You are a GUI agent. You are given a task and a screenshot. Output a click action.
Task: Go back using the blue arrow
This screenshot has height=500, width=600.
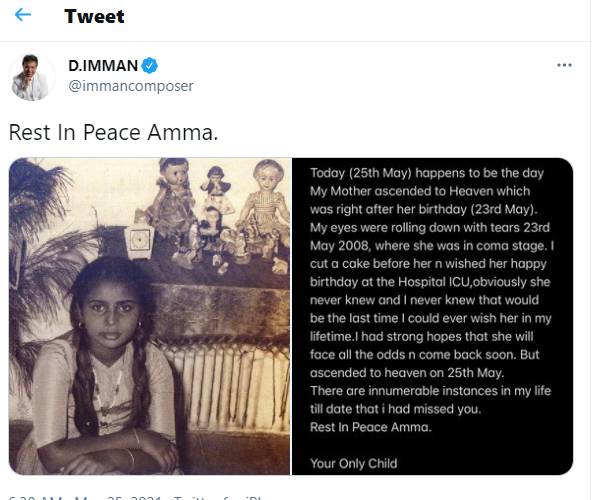pyautogui.click(x=23, y=15)
